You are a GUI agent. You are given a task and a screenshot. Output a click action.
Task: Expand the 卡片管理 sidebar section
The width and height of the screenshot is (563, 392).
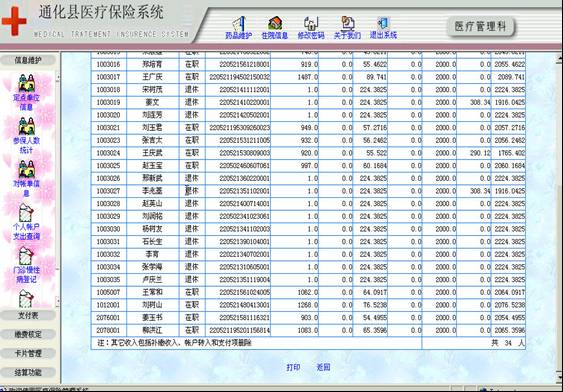pos(28,354)
